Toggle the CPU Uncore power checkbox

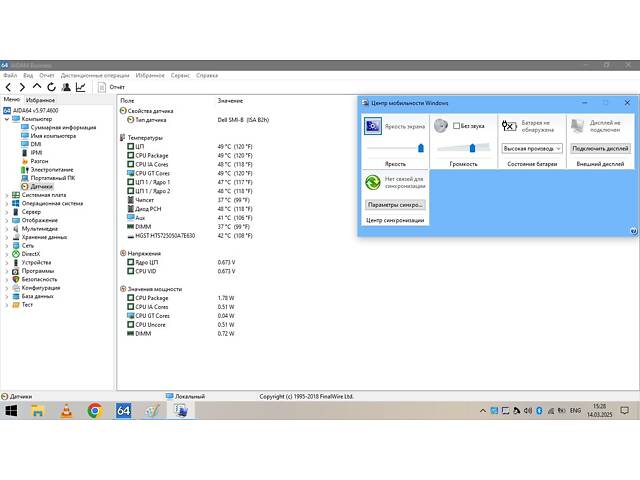tap(131, 324)
